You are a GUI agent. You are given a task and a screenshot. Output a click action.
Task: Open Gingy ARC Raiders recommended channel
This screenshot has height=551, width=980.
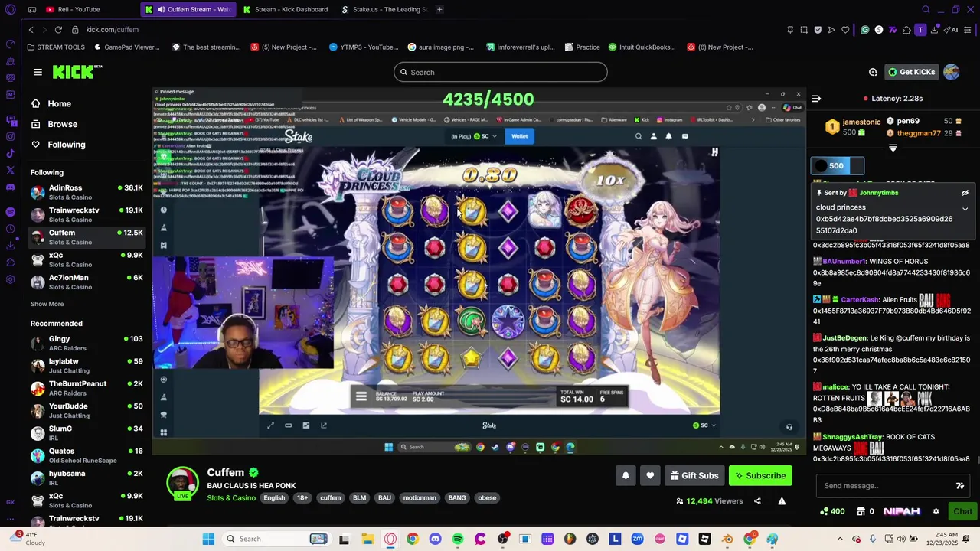(87, 343)
